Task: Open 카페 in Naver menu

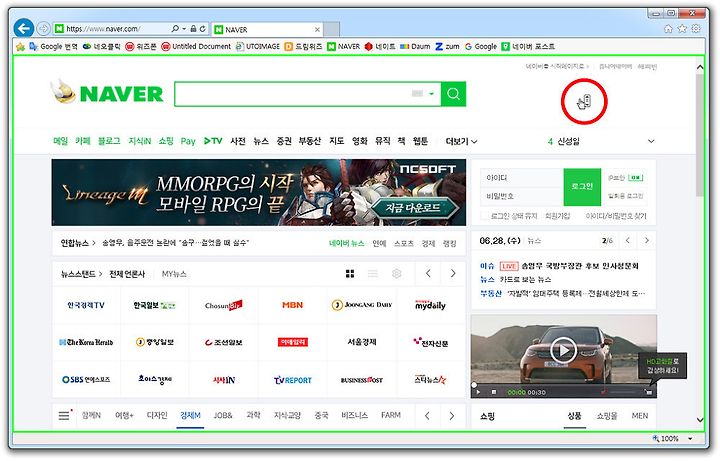Action: click(x=83, y=141)
